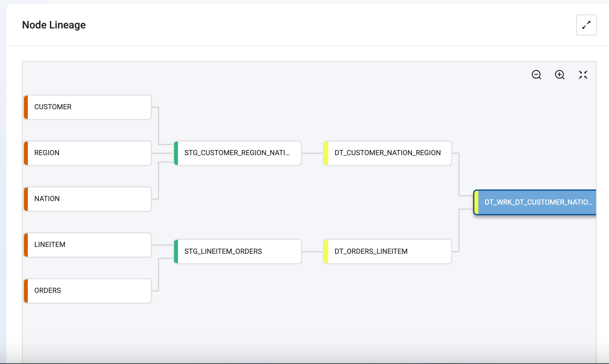Select the DT_CUSTOMER_NATION_REGION node
Viewport: 609px width, 364px height.
(388, 153)
